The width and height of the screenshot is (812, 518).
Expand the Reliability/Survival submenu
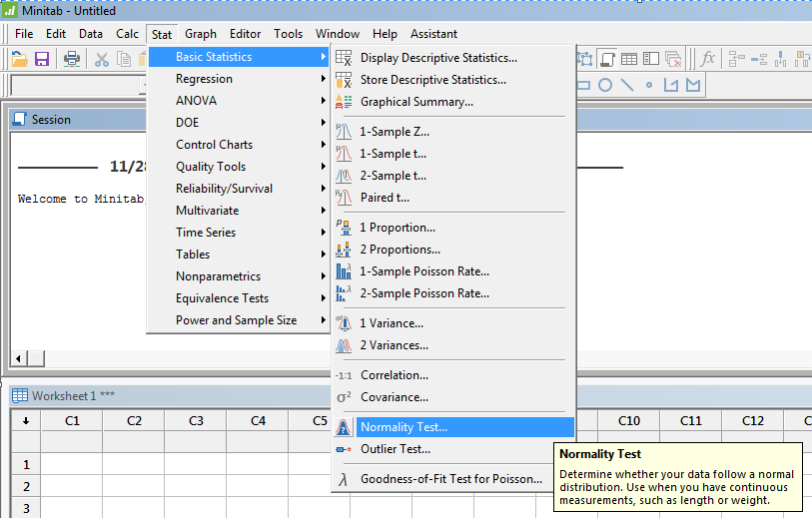click(239, 189)
